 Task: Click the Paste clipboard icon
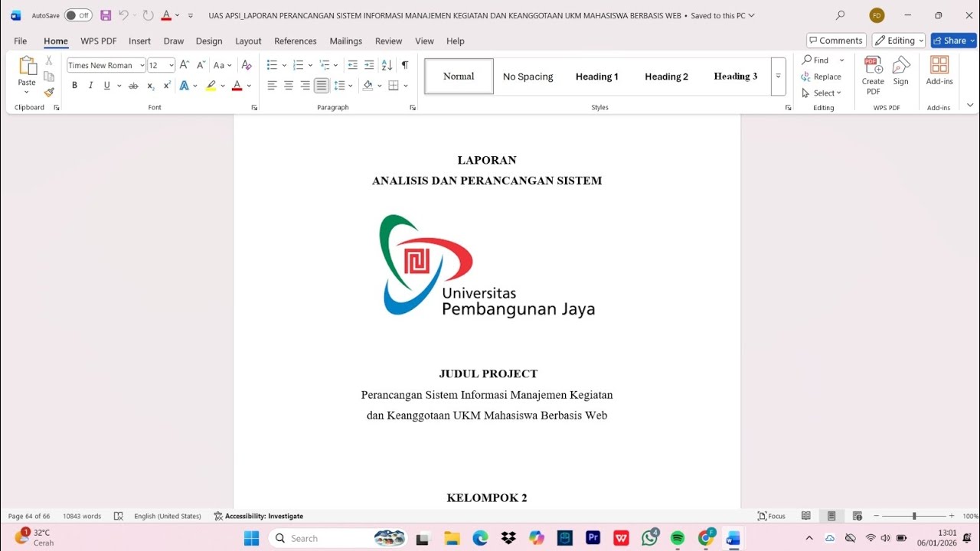[27, 66]
